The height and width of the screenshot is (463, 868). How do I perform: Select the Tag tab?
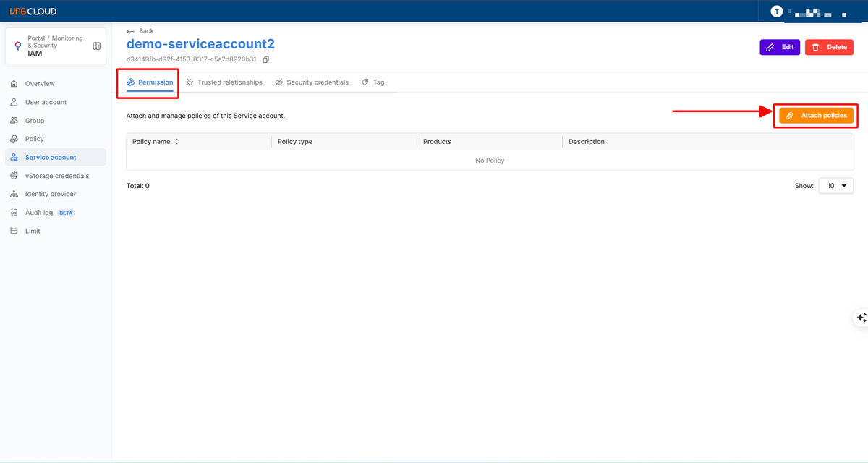(373, 82)
